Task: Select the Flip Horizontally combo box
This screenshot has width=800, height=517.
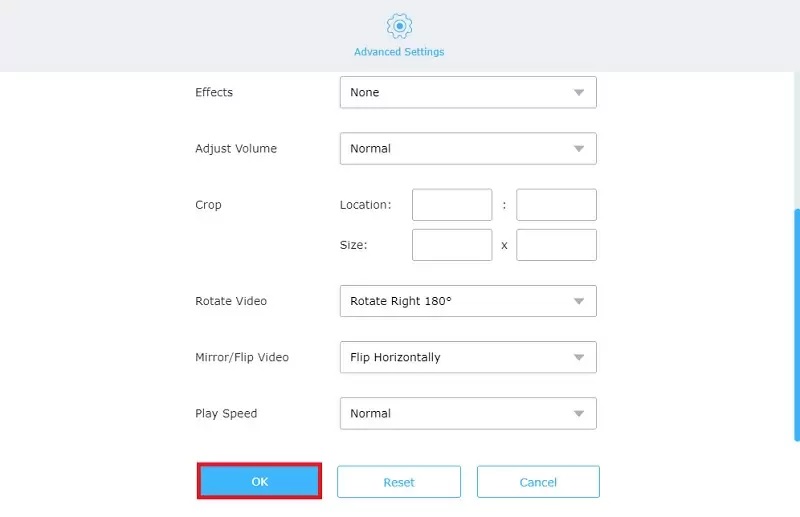Action: 468,357
